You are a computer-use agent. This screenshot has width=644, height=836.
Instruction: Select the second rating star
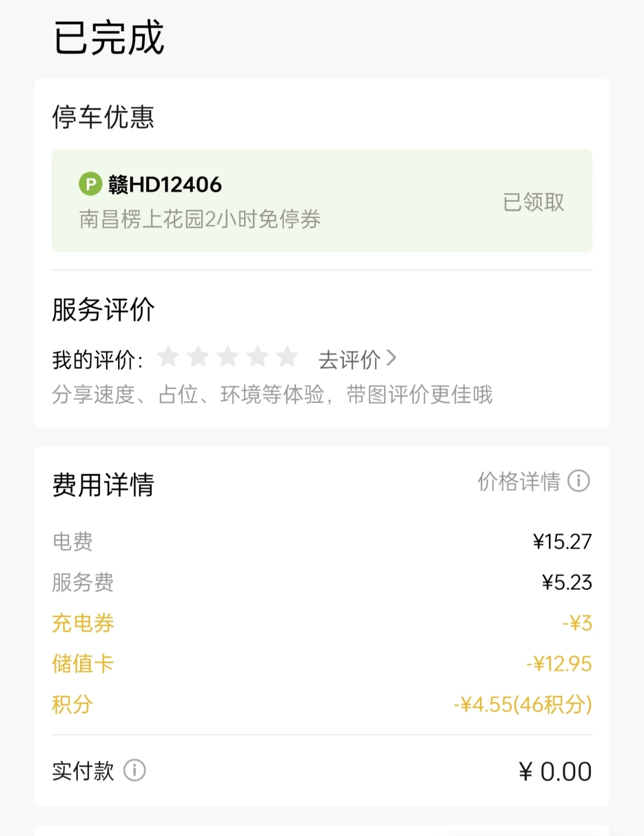pyautogui.click(x=198, y=357)
